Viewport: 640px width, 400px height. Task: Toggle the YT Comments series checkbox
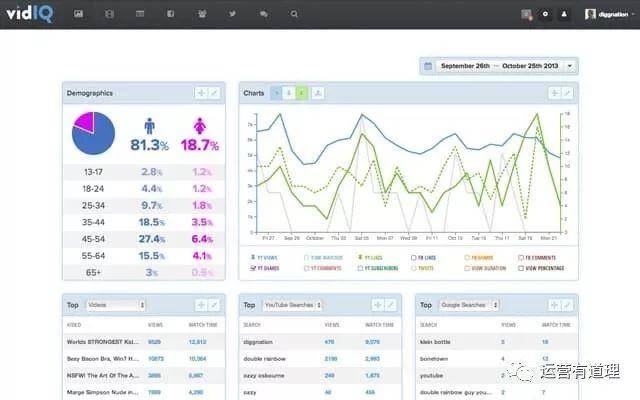(307, 268)
